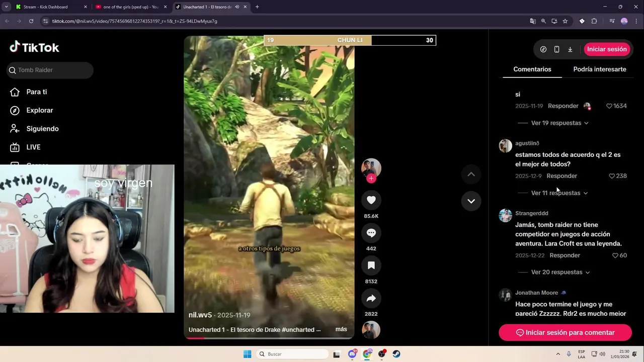Open OBS Studio from the taskbar

[x=382, y=354]
